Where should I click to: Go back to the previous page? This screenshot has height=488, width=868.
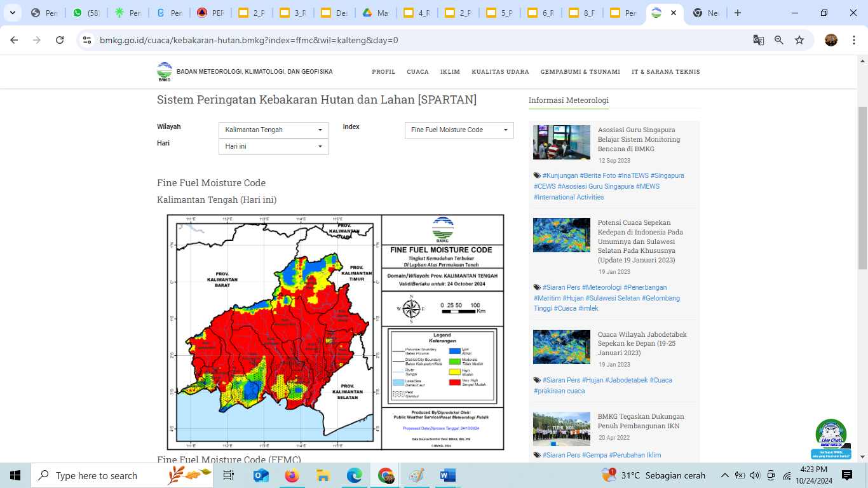pos(14,40)
